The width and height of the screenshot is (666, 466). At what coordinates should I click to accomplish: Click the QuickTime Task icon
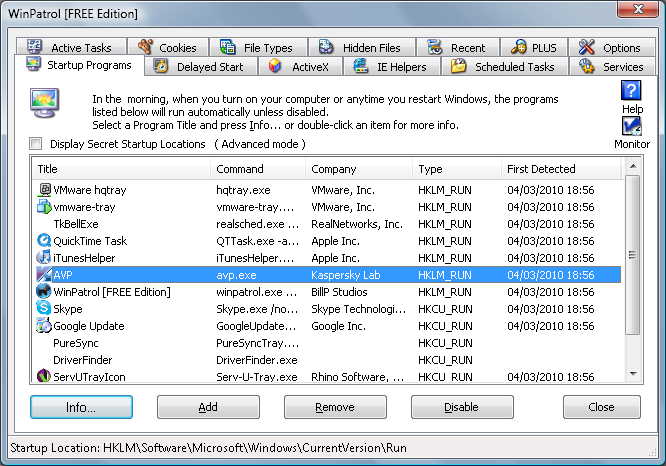(x=44, y=240)
